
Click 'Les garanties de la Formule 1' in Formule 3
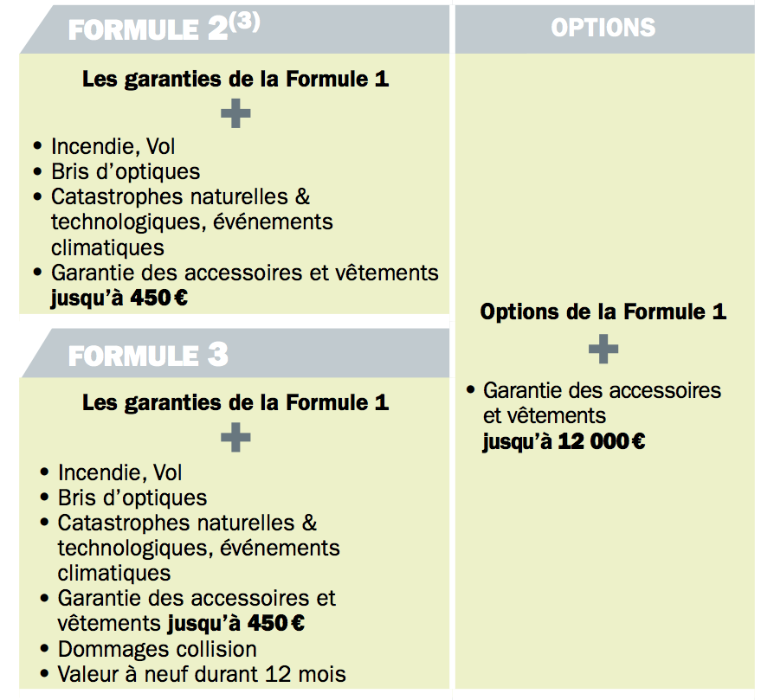click(235, 402)
